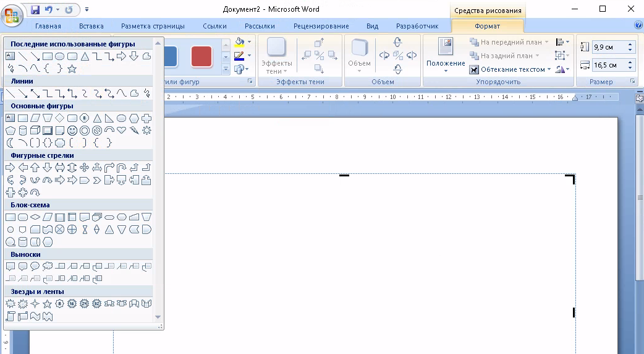Expand the shape styles gallery more button
The height and width of the screenshot is (354, 644).
point(226,70)
